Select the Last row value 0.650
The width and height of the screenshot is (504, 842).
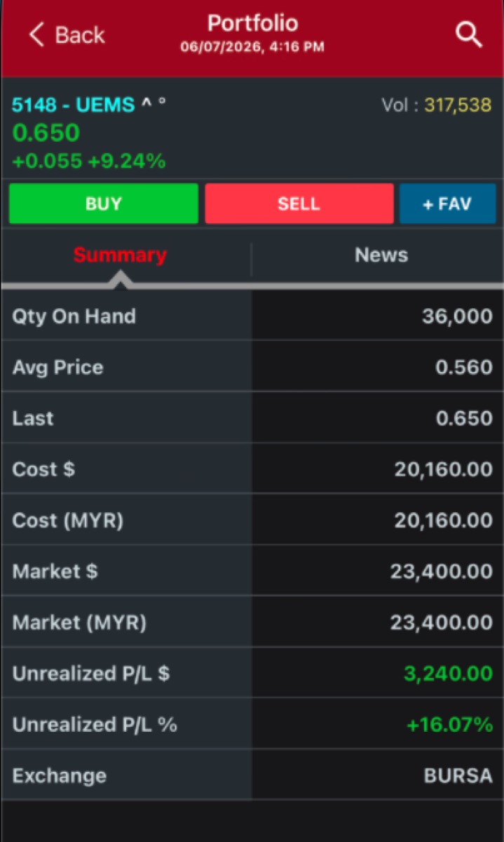click(464, 419)
